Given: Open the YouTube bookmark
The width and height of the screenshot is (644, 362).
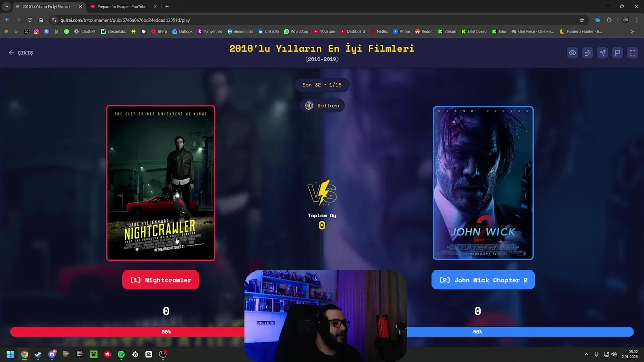Looking at the screenshot, I should pos(324,31).
